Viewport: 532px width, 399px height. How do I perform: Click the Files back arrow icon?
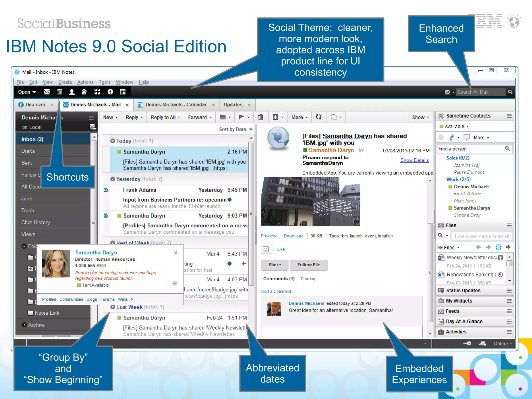pyautogui.click(x=478, y=247)
